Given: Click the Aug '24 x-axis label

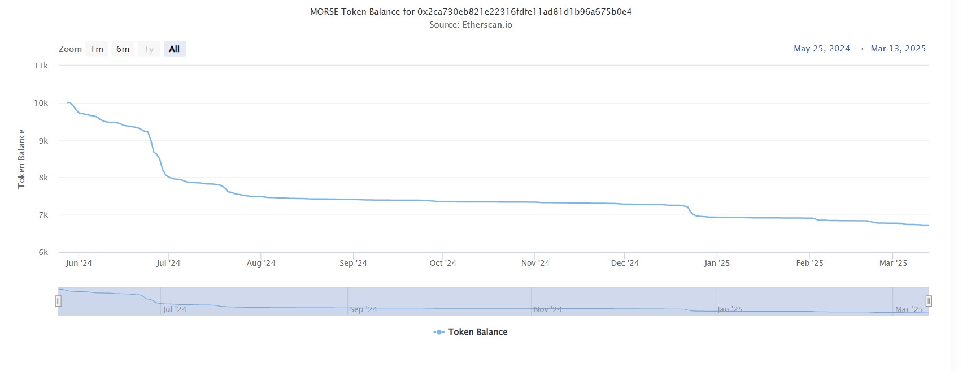Looking at the screenshot, I should pyautogui.click(x=261, y=263).
